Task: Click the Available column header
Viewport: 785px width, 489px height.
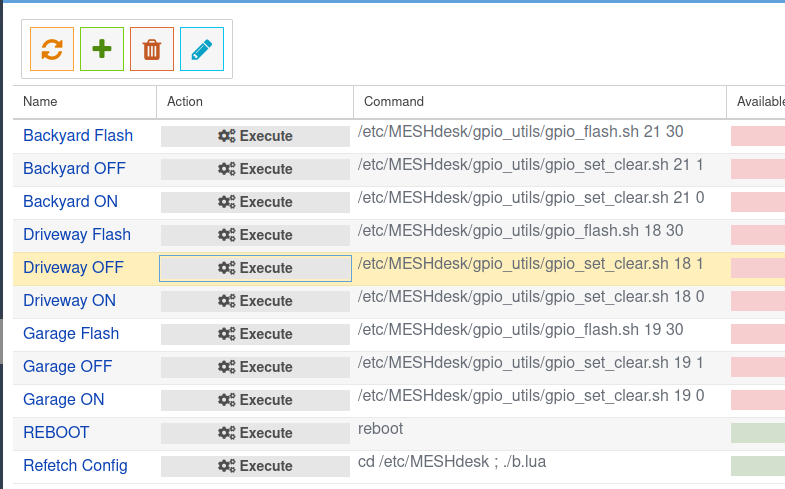Action: 760,102
